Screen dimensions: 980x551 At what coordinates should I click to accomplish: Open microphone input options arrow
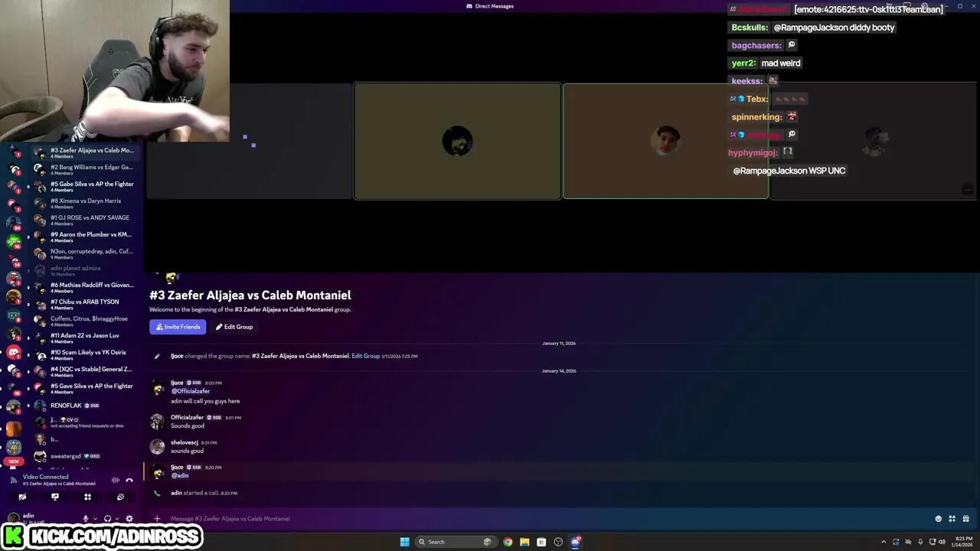94,519
